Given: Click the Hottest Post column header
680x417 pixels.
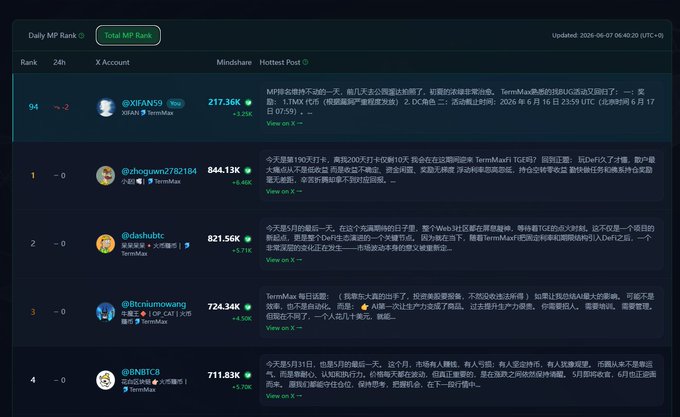Looking at the screenshot, I should (x=280, y=62).
